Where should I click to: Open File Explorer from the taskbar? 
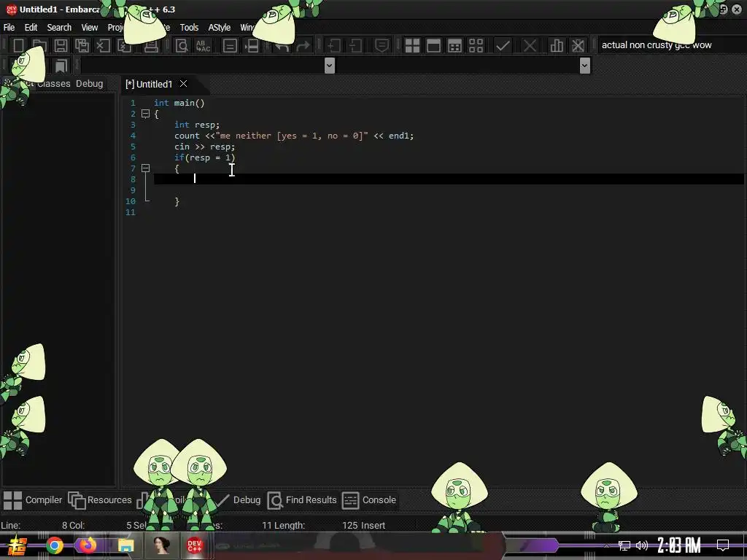coord(125,545)
